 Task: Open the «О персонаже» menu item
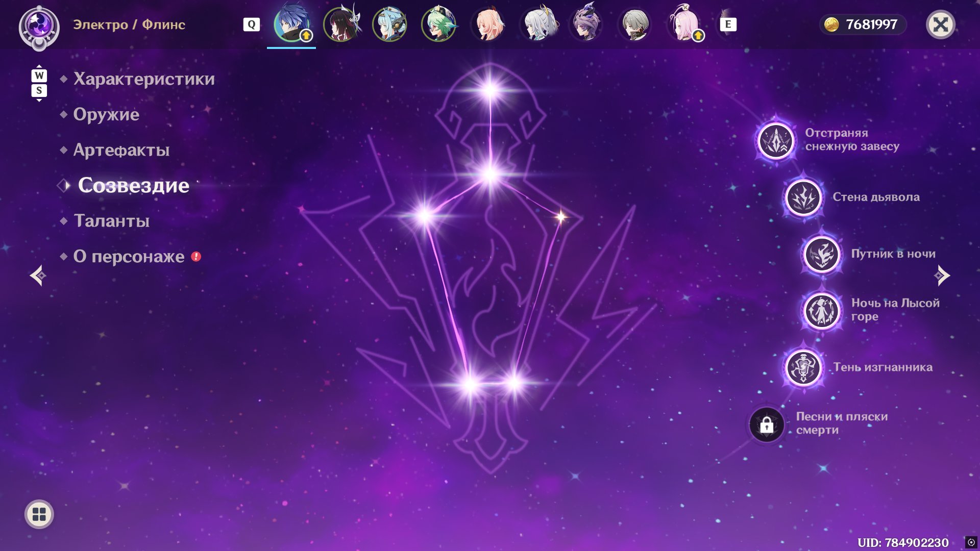(129, 257)
